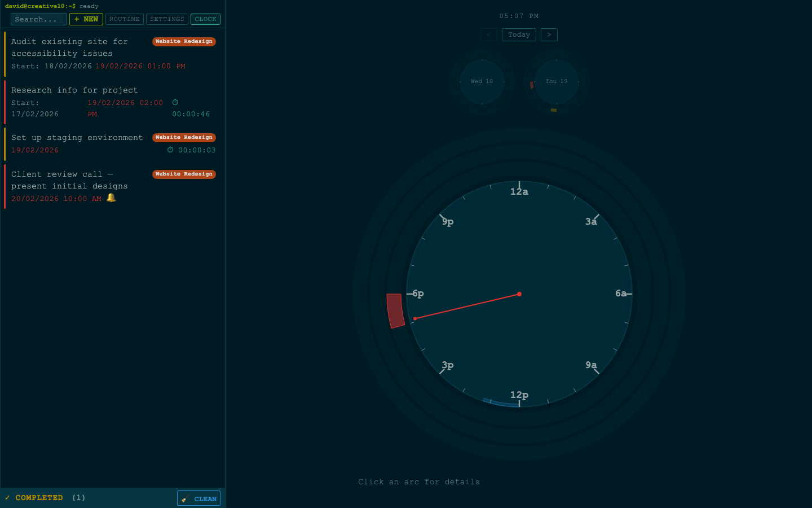
Task: Open the SETTINGS tab
Action: (x=167, y=19)
